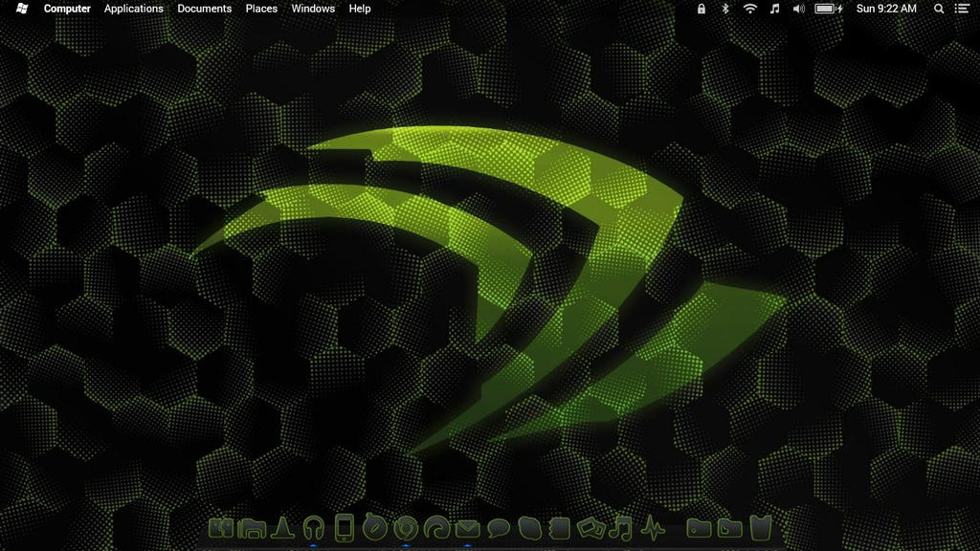980x551 pixels.
Task: Open the headphones app in dock
Action: 313,528
